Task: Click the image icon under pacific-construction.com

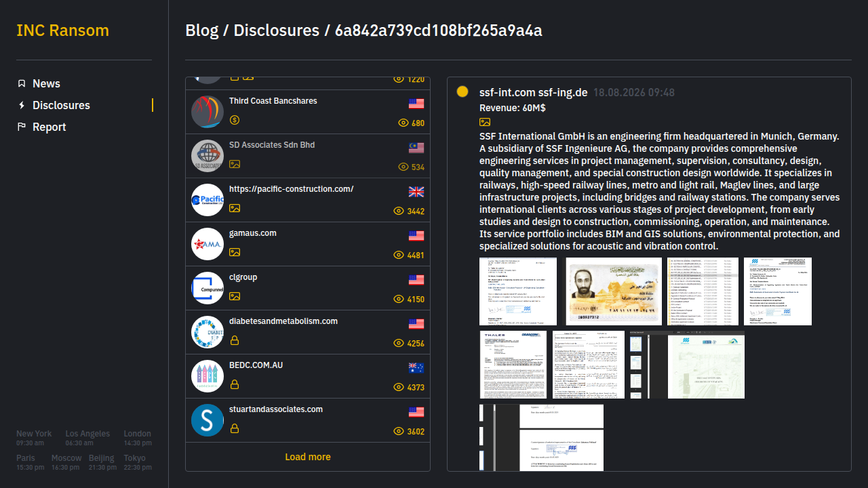Action: (x=235, y=208)
